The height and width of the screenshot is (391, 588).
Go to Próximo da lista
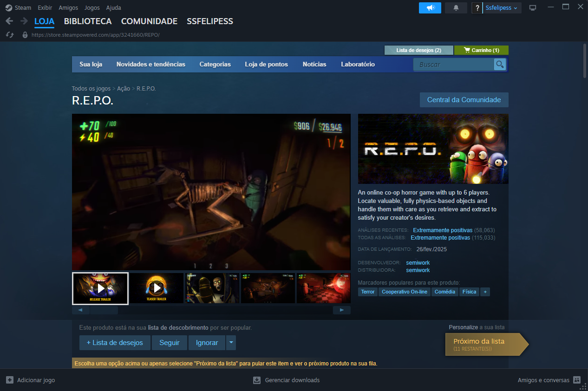point(487,344)
